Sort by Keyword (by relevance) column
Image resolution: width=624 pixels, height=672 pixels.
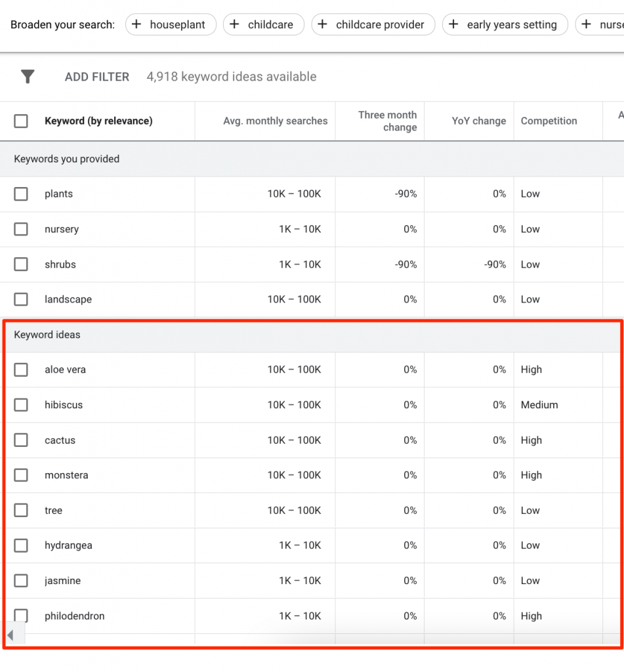click(x=98, y=121)
